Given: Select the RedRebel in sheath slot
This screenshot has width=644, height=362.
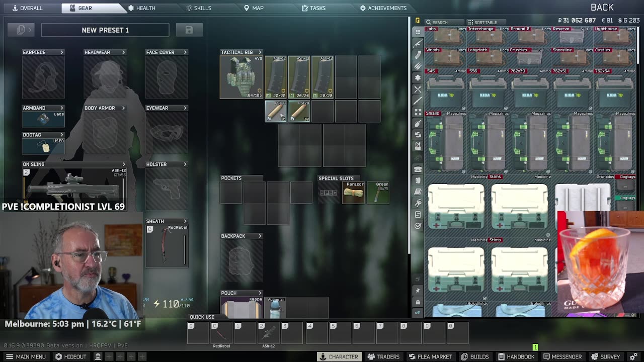Looking at the screenshot, I should (x=167, y=246).
